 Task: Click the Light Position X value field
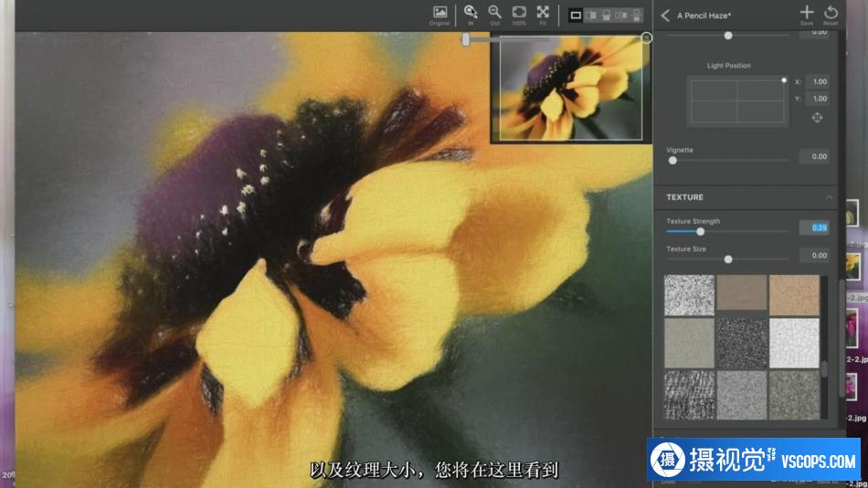point(817,81)
